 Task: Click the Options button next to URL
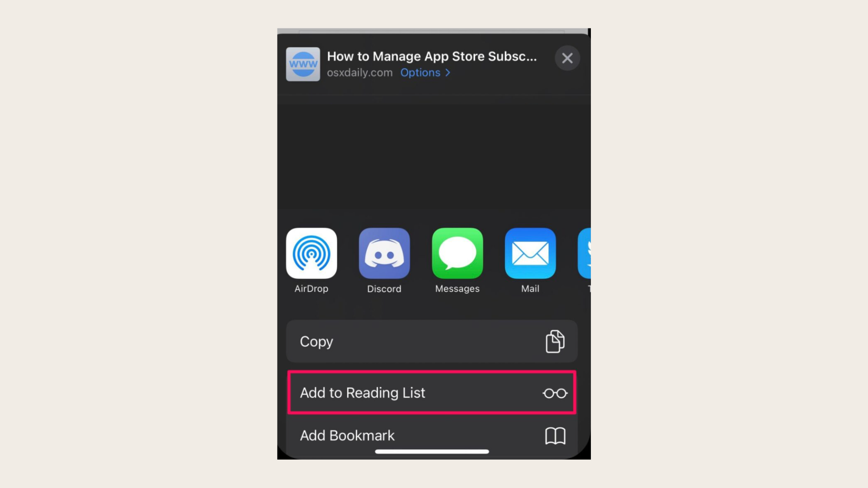coord(426,72)
